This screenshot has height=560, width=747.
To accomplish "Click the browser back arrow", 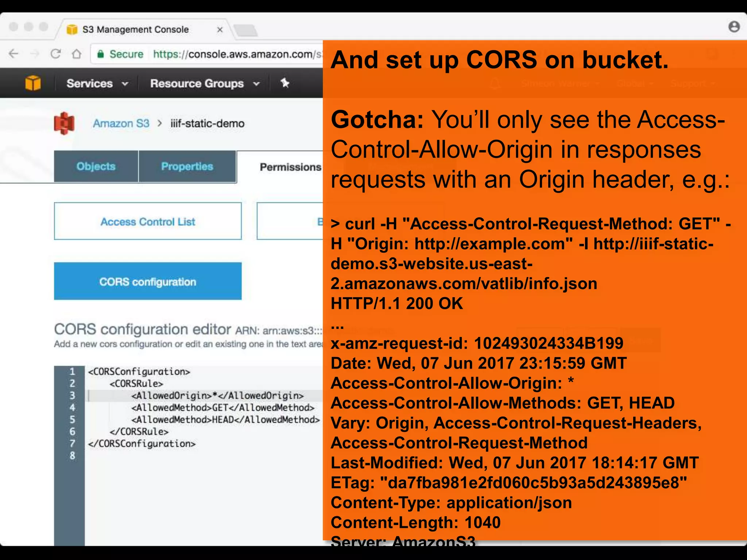I will tap(13, 54).
